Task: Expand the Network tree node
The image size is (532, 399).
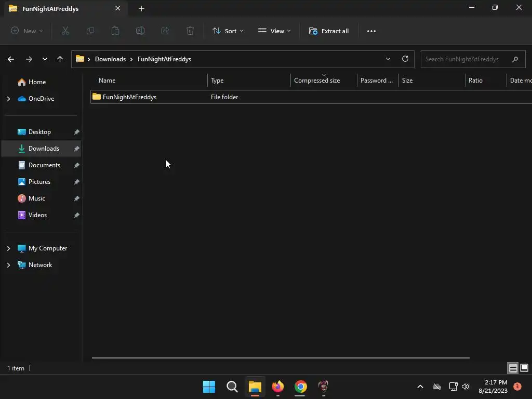Action: pyautogui.click(x=9, y=265)
